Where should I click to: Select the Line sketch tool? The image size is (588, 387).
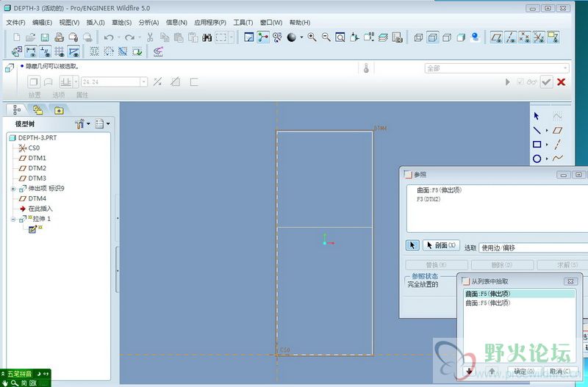point(537,130)
